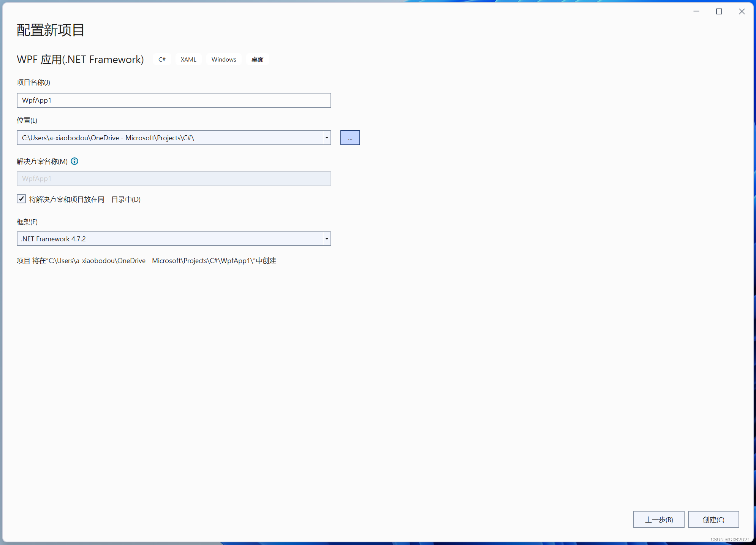756x545 pixels.
Task: Click the 框架(F) label
Action: pos(27,222)
